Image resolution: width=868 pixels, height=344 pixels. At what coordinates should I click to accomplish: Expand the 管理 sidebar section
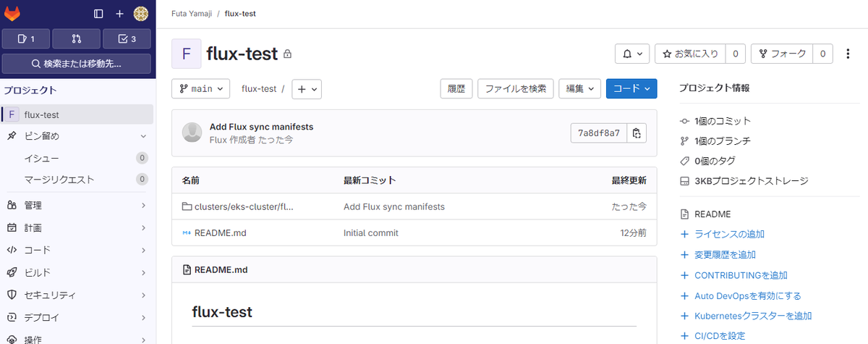pyautogui.click(x=77, y=205)
